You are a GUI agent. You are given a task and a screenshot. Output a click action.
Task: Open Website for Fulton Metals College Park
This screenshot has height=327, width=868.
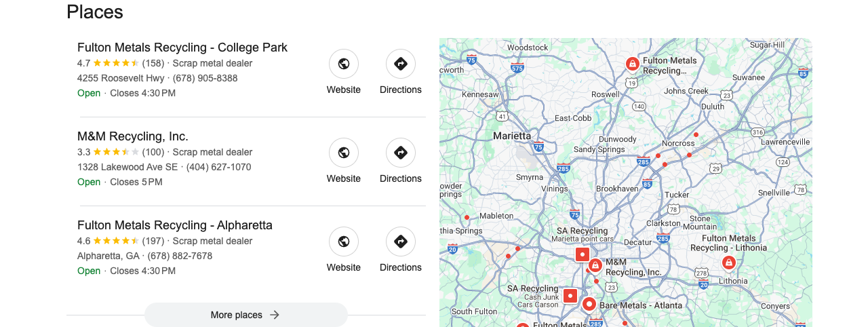pos(344,64)
